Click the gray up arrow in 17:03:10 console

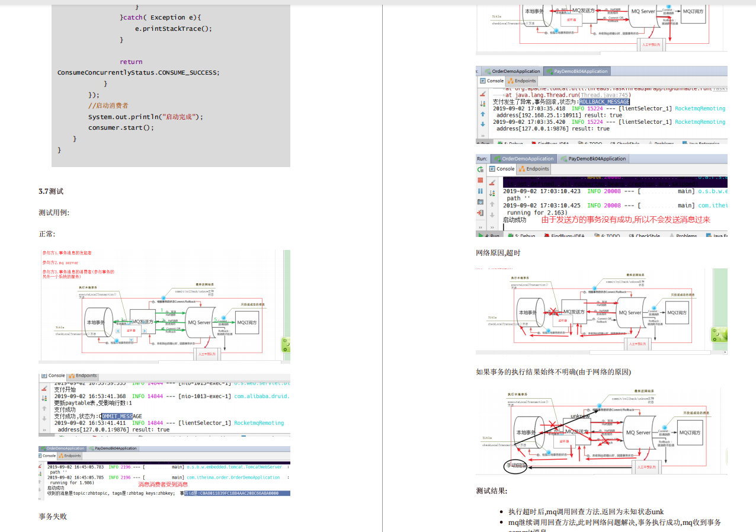tap(492, 204)
